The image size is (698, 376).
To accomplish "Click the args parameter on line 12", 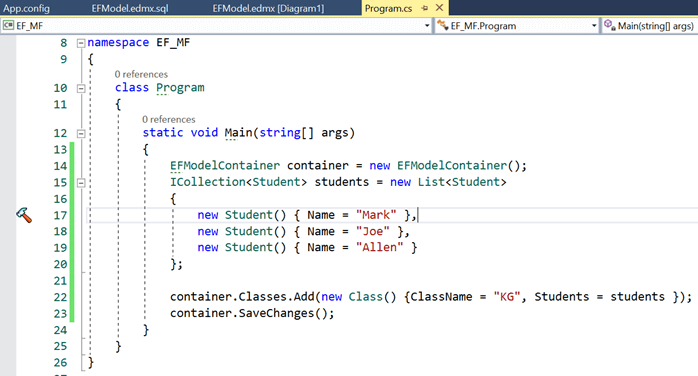I will click(x=335, y=133).
